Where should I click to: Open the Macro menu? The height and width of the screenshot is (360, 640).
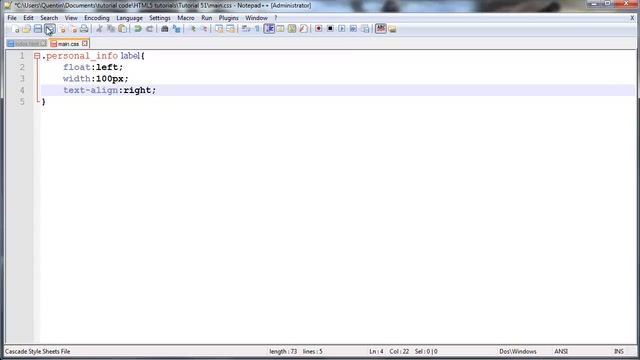(186, 18)
